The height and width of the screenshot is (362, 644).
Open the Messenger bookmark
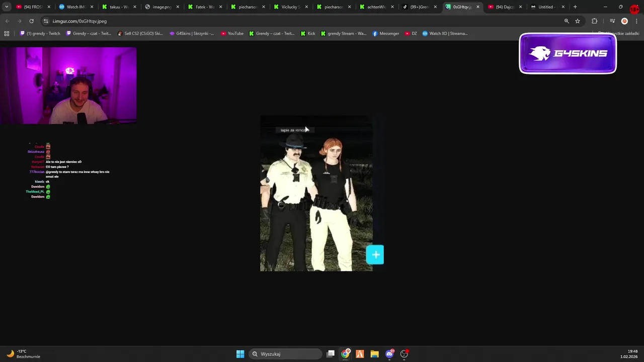[386, 34]
